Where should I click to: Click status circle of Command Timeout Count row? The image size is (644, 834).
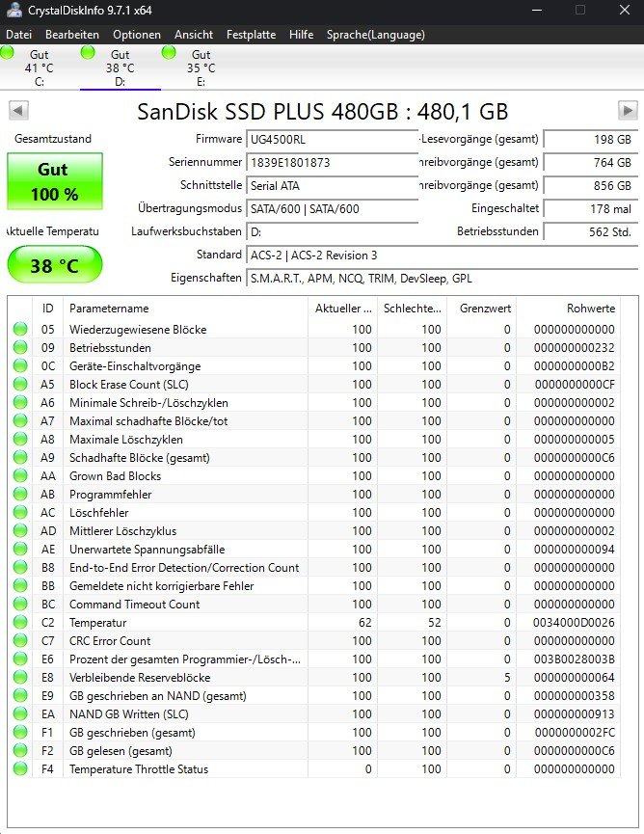point(20,605)
